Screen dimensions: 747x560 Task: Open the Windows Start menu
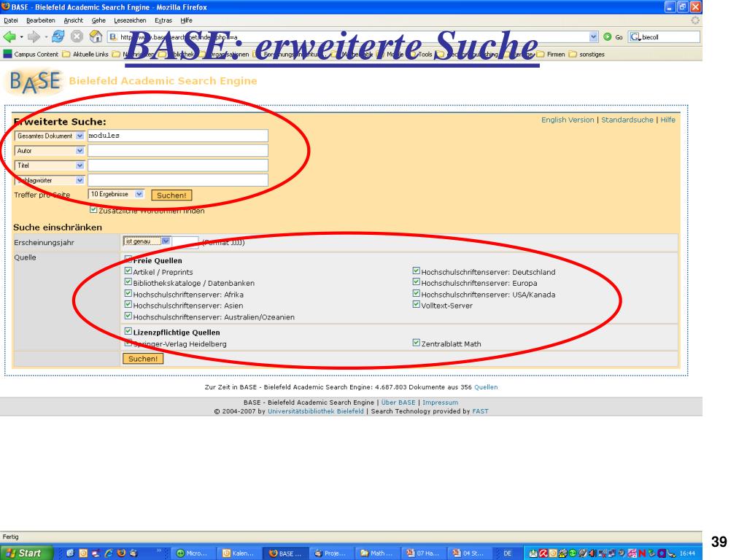[x=26, y=553]
